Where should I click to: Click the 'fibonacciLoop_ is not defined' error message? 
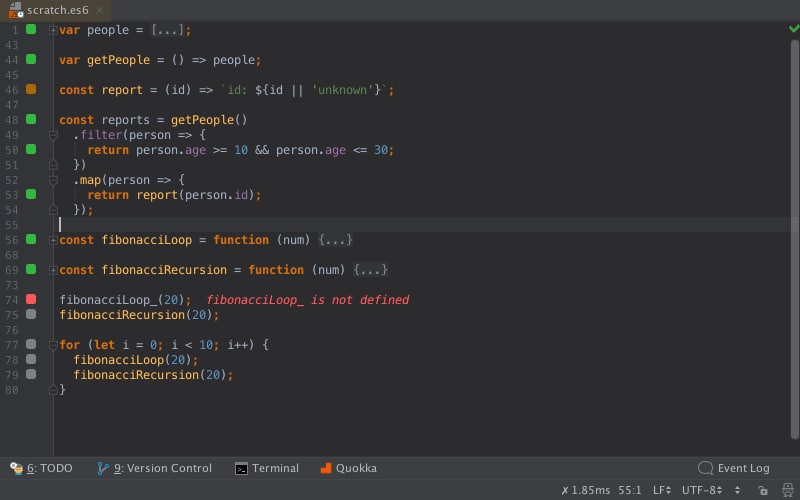coord(308,299)
